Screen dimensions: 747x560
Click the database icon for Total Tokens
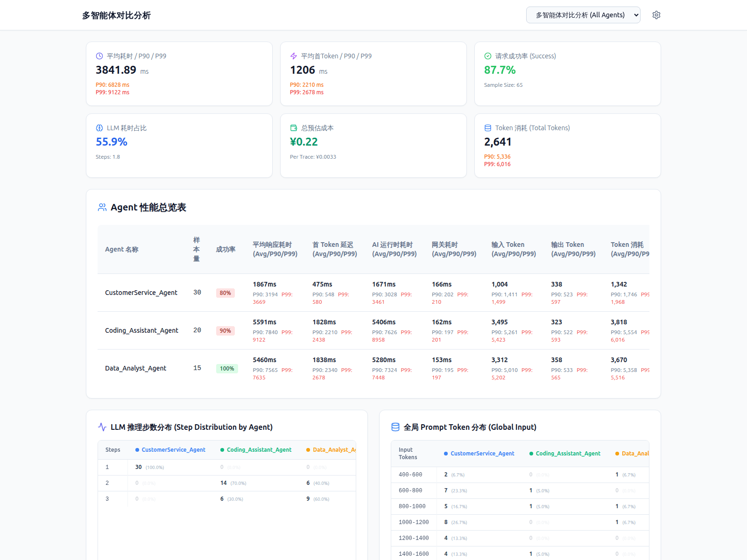coord(488,128)
